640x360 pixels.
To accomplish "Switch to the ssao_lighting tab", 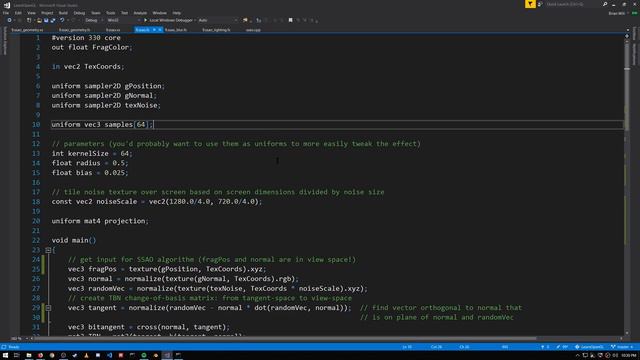I will 216,30.
